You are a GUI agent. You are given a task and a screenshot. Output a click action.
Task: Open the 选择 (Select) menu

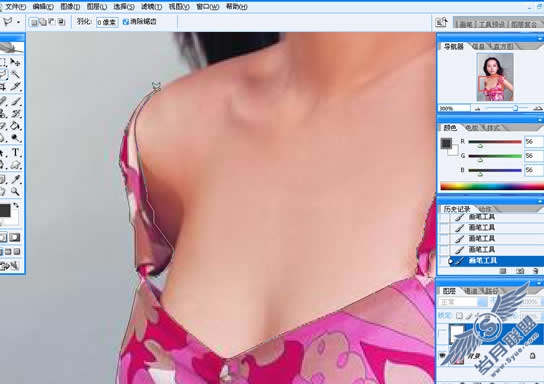pos(124,7)
